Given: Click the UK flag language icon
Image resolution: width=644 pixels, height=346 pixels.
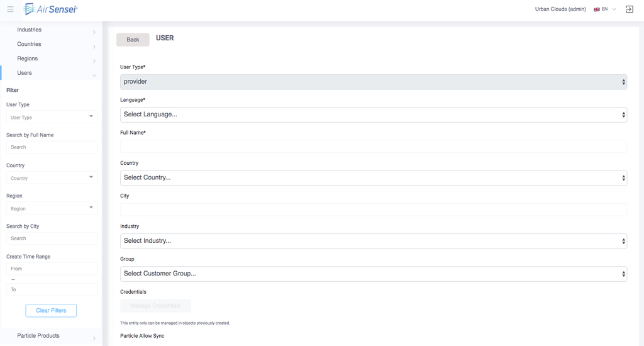Looking at the screenshot, I should coord(597,9).
